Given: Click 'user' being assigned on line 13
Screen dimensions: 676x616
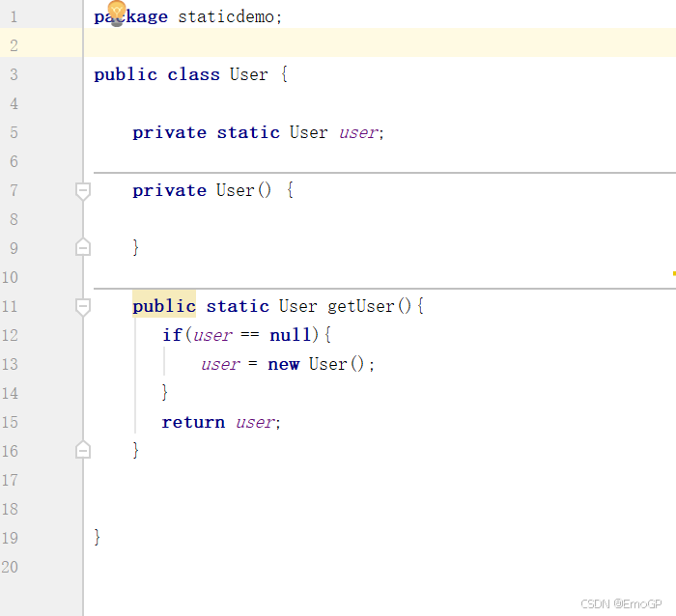Looking at the screenshot, I should coord(220,365).
